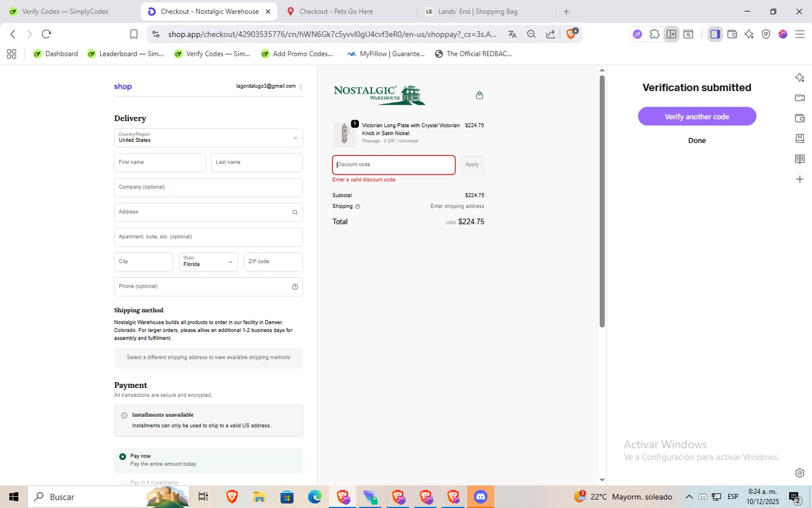Screen dimensions: 812x508
Task: Open Dashboard bookmark
Action: coord(56,54)
